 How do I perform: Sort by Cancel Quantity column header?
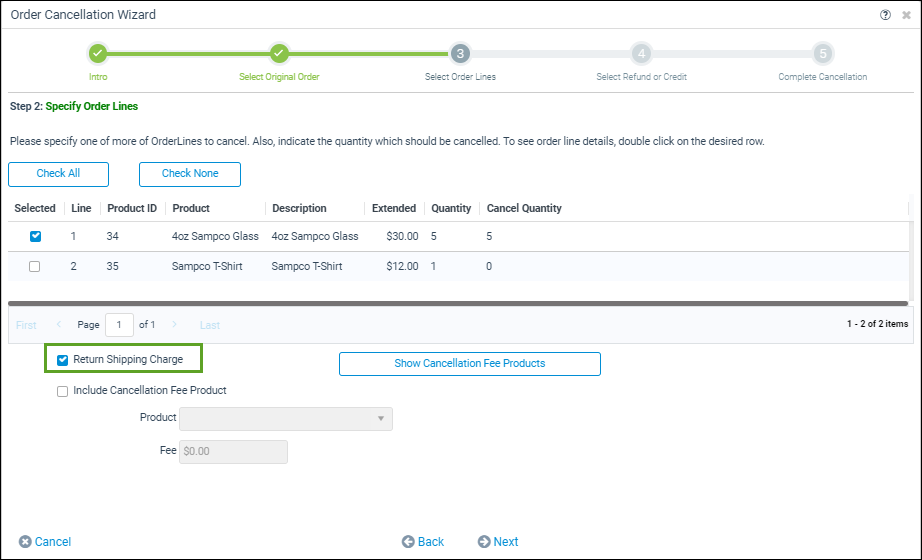click(524, 208)
